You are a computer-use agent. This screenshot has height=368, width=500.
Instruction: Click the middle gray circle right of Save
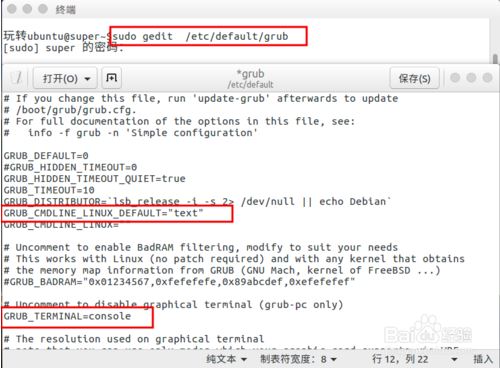pos(471,78)
